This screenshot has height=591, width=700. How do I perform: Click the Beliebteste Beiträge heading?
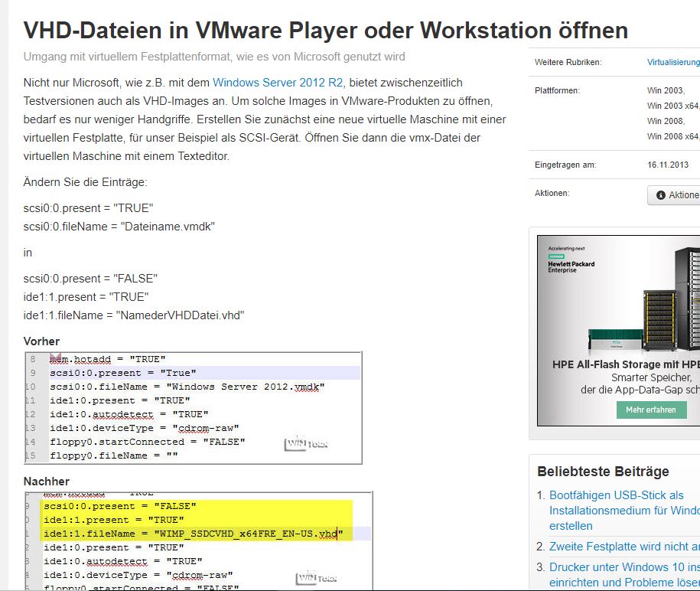coord(603,472)
